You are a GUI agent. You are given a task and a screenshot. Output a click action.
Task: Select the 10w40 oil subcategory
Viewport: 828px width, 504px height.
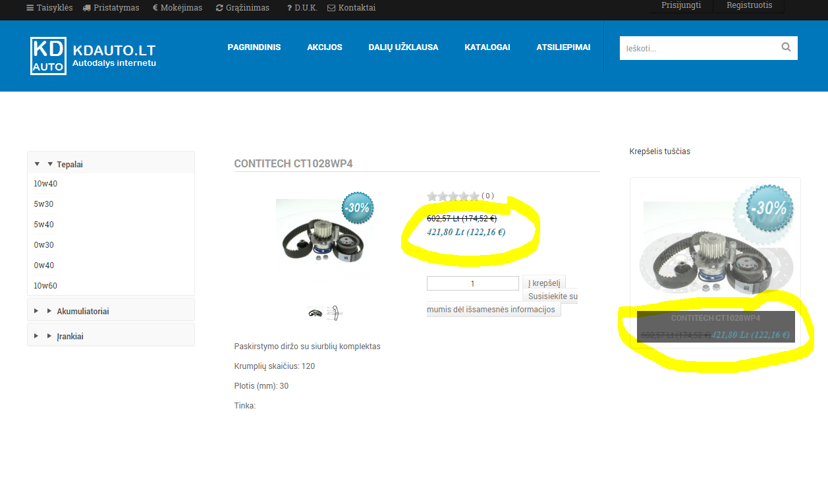45,184
